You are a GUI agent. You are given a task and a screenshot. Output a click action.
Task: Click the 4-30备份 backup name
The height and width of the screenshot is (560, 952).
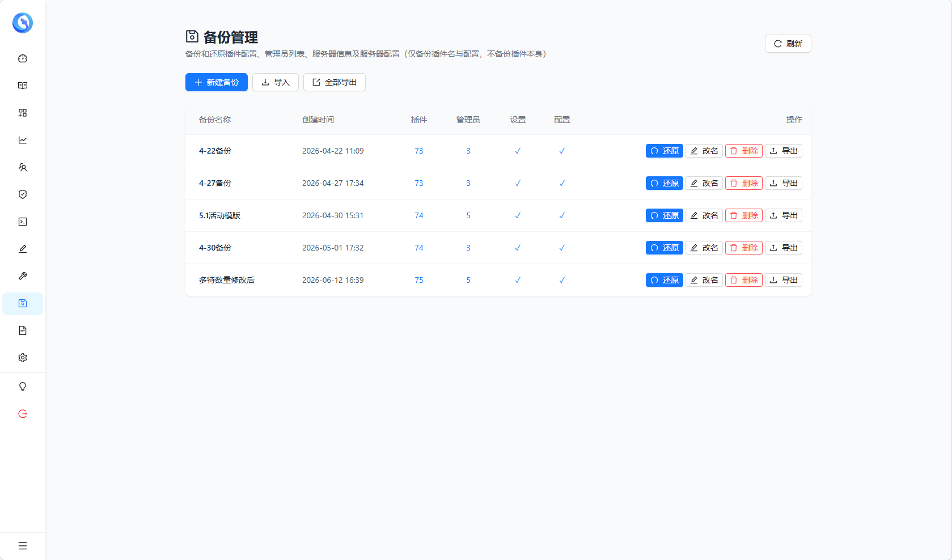coord(215,248)
